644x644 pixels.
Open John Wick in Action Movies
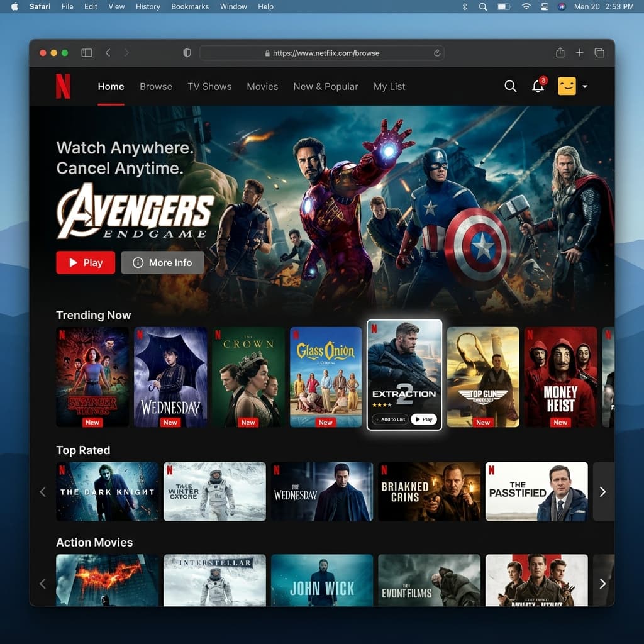[322, 580]
